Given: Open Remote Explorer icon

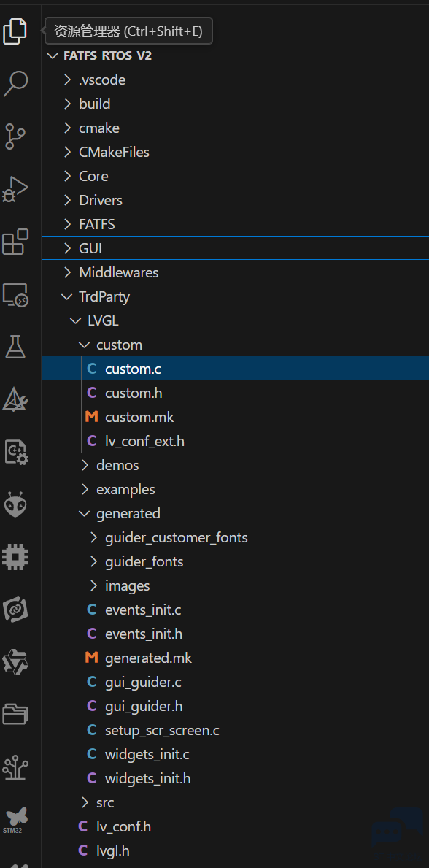Looking at the screenshot, I should (x=15, y=294).
